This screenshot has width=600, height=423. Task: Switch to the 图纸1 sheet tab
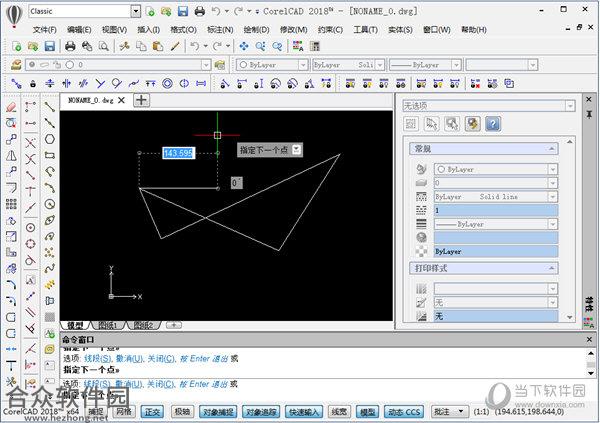coord(108,325)
